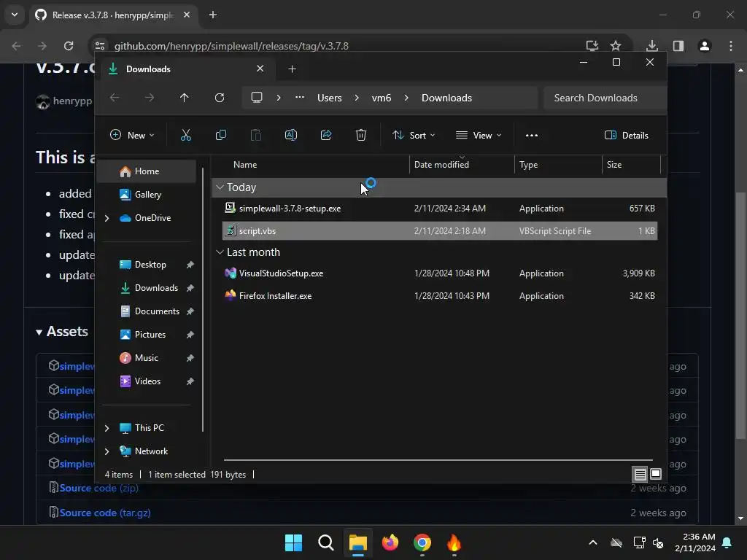The image size is (747, 560).
Task: Open taskbar Search
Action: 326,542
